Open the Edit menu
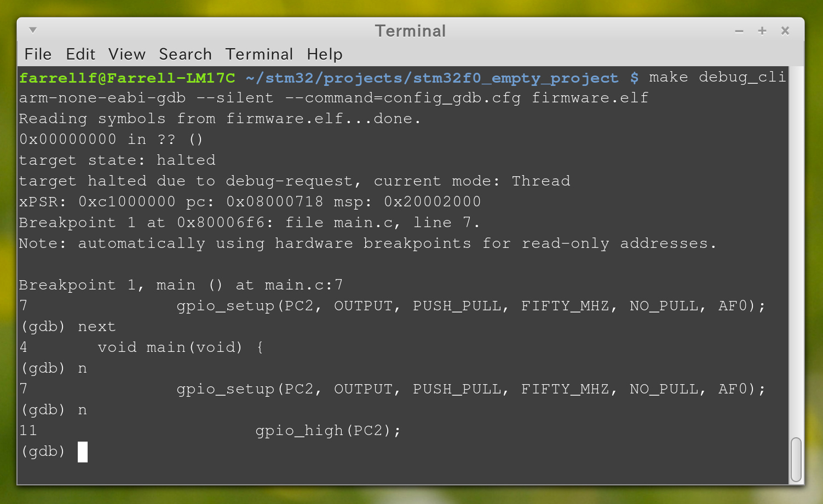This screenshot has height=504, width=823. coord(80,54)
